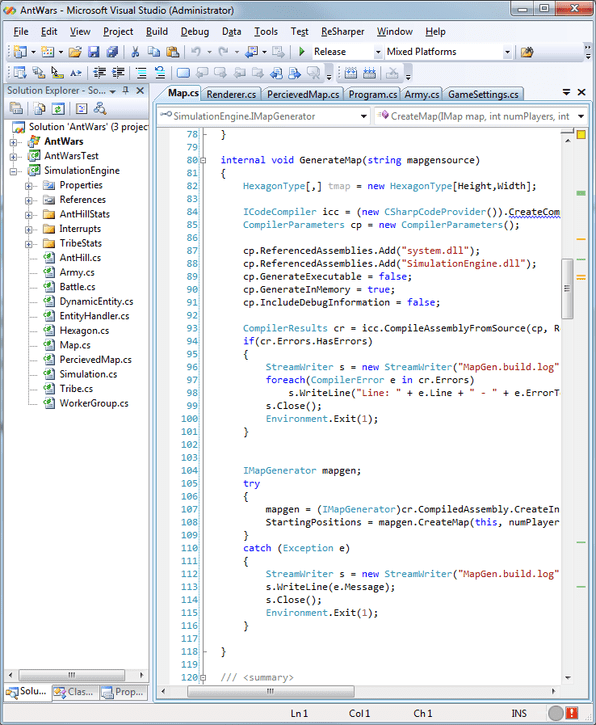Expand the AntHillStats folder

coord(29,215)
